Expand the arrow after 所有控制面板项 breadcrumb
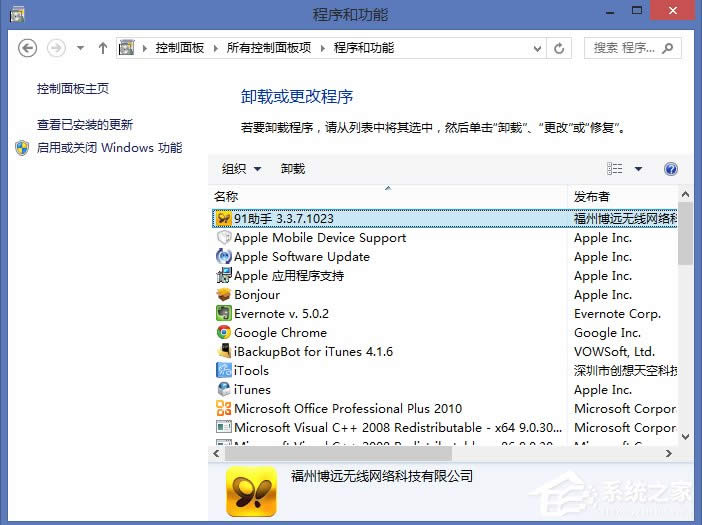Image resolution: width=702 pixels, height=525 pixels. click(323, 48)
